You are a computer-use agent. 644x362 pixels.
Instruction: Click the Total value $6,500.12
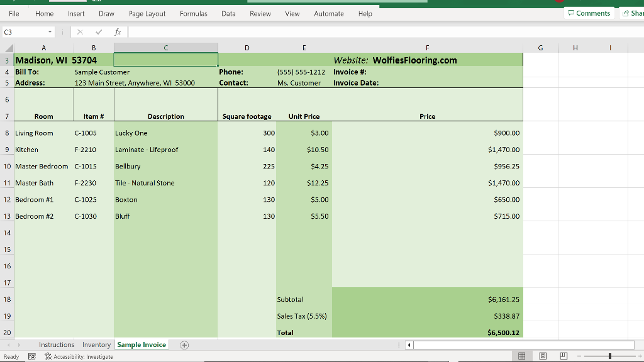(503, 333)
